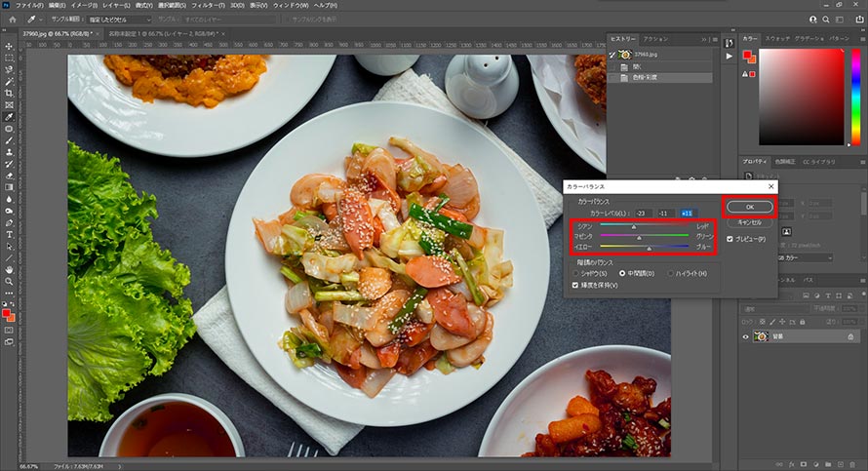Open the Layer menu

tap(116, 5)
